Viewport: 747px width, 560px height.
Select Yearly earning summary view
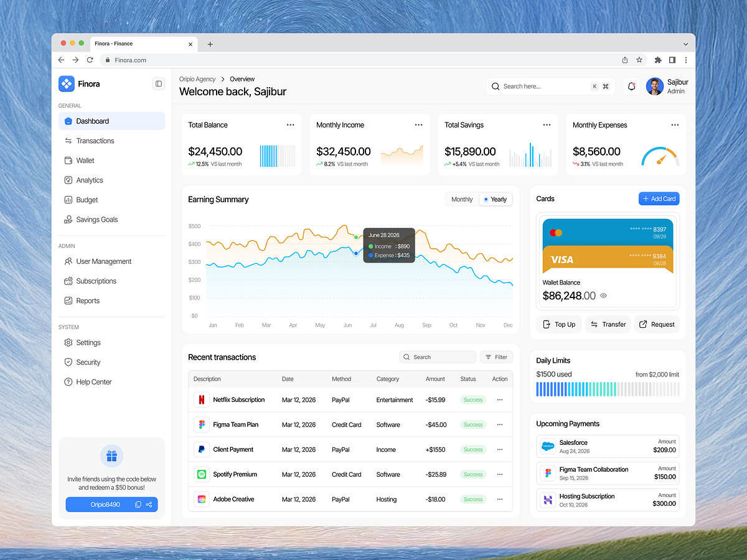(x=496, y=199)
